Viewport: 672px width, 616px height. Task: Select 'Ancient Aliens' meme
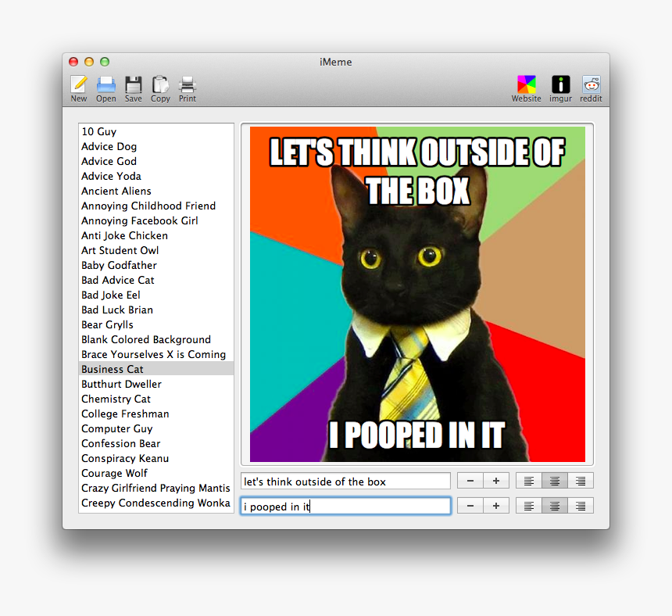156,192
